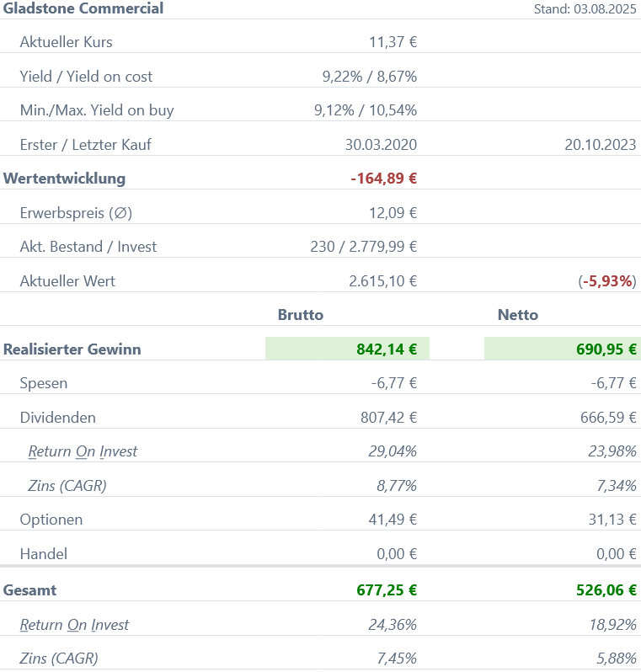Click the Akt. Bestand / Invest value

coord(363,247)
